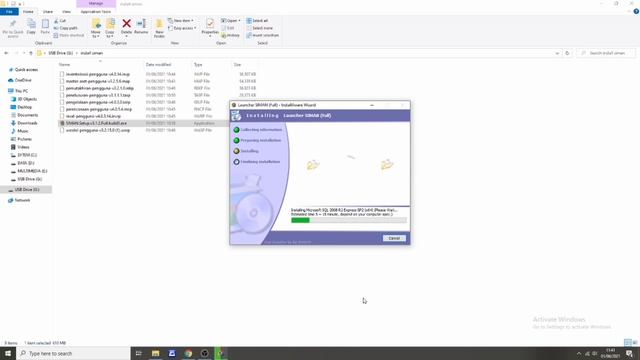Sort files by Size column
This screenshot has width=640, height=360.
tap(237, 64)
